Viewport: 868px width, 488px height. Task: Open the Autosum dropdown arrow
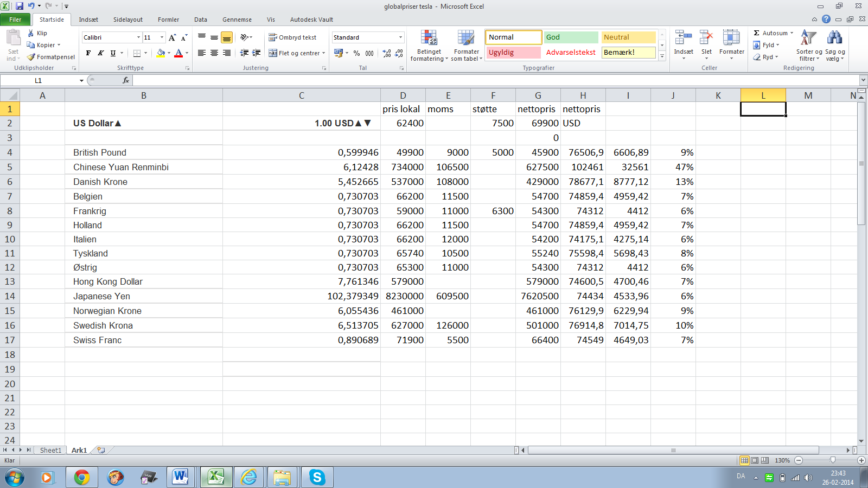click(x=792, y=33)
